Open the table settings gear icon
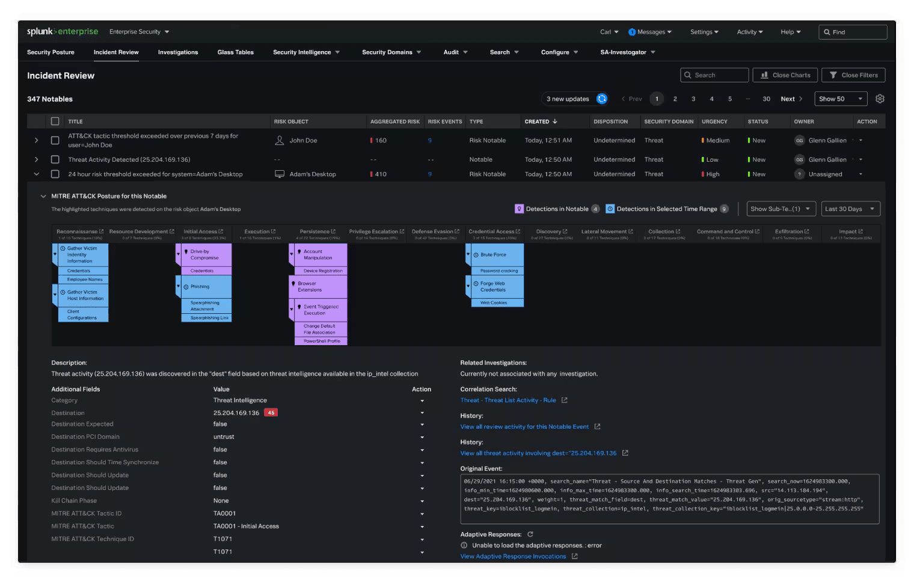914x588 pixels. [880, 99]
